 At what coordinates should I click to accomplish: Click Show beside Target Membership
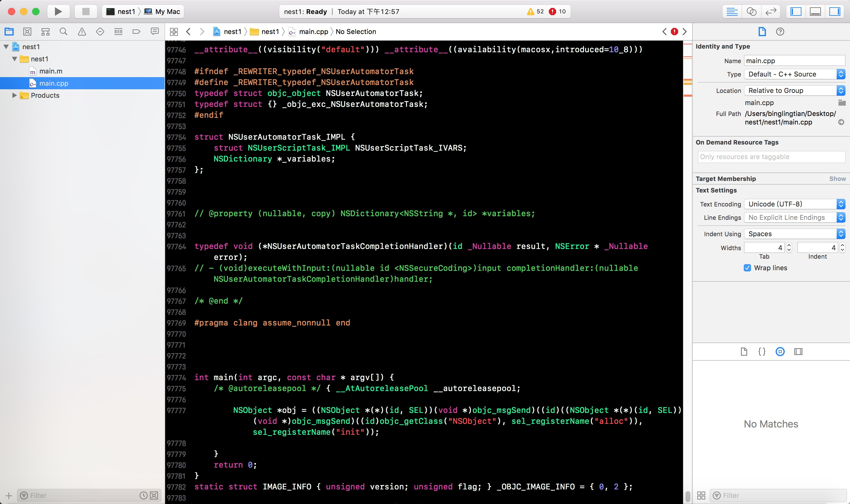[x=837, y=179]
